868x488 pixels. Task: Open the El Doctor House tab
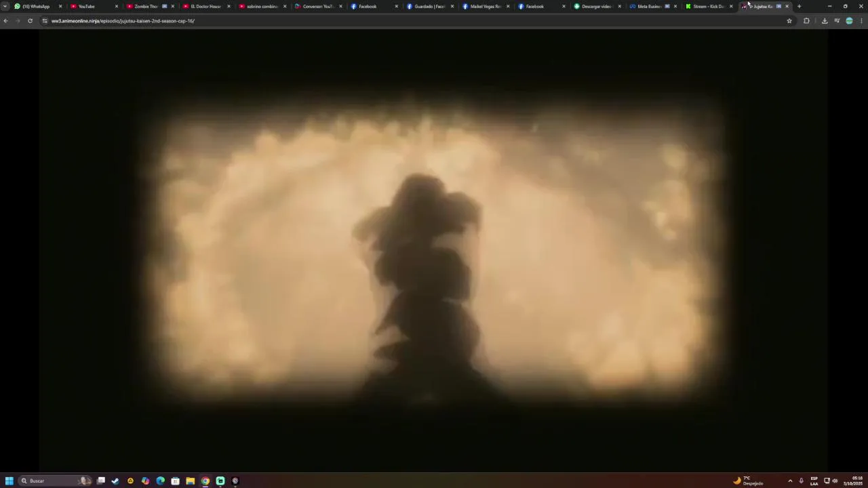click(x=205, y=6)
